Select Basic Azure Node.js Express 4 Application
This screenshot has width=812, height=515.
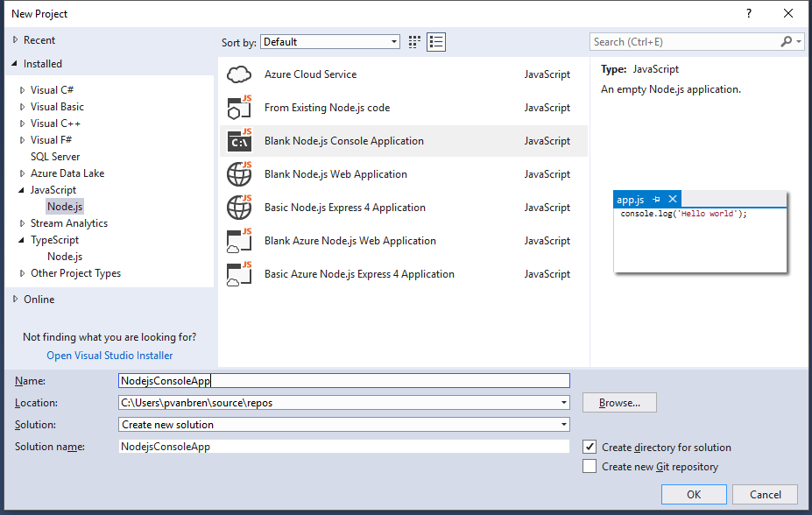click(x=404, y=274)
